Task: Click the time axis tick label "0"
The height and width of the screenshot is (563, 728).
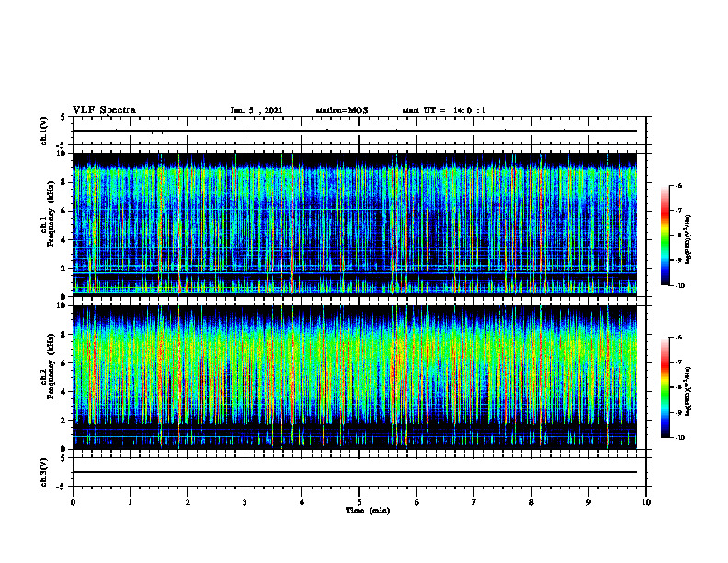Action: coord(73,502)
